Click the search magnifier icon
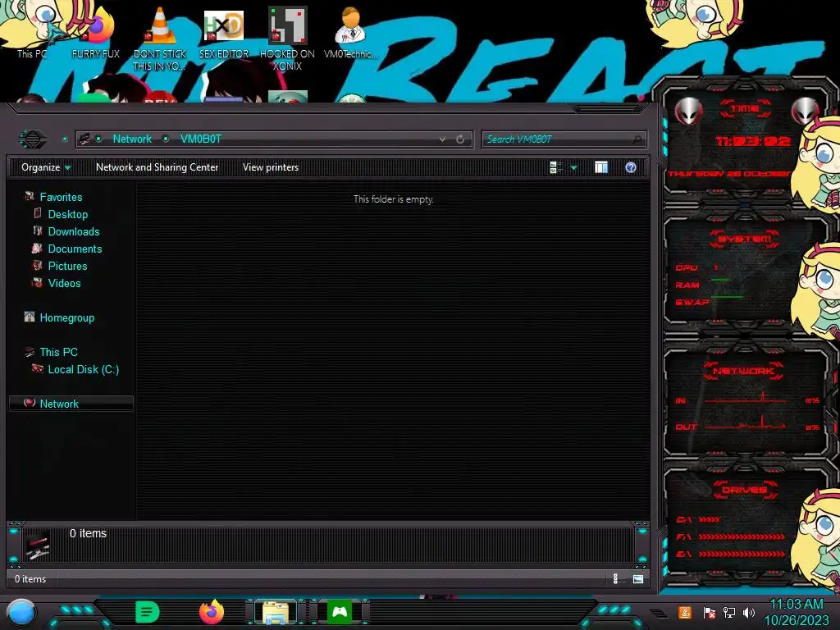Image resolution: width=840 pixels, height=630 pixels. point(637,139)
